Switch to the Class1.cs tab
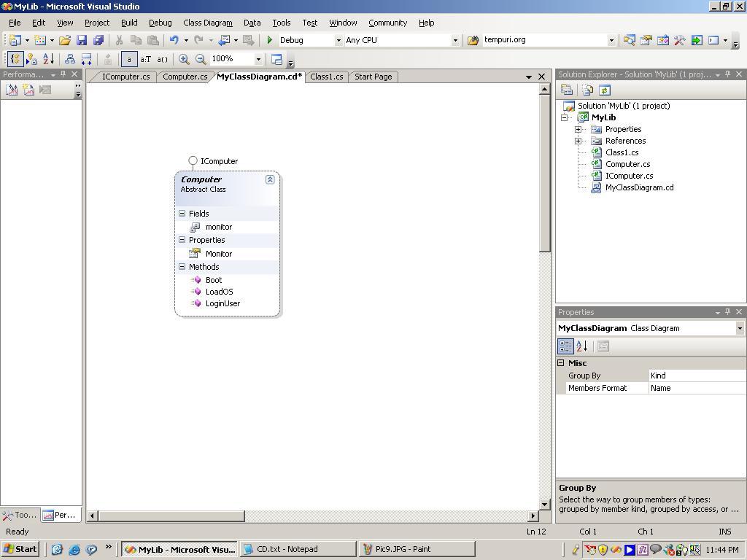747x560 pixels. (x=326, y=77)
